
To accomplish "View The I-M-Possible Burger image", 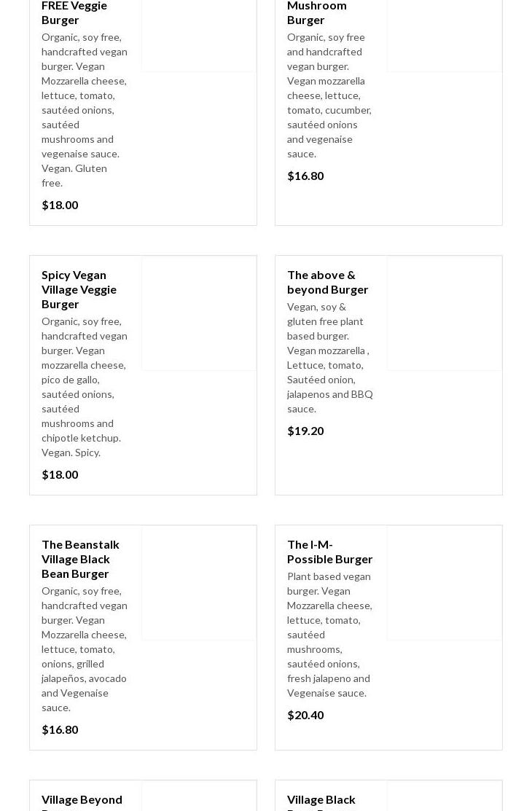I will pyautogui.click(x=445, y=583).
